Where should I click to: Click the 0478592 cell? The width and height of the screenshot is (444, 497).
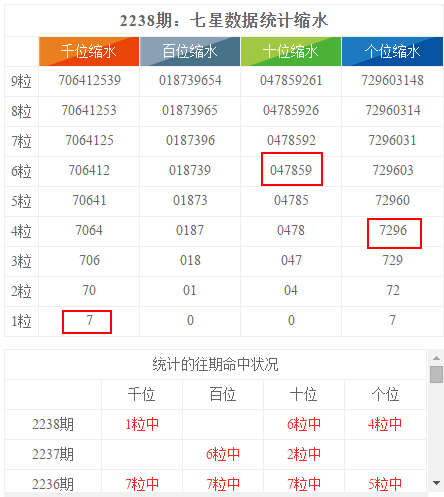tap(291, 140)
